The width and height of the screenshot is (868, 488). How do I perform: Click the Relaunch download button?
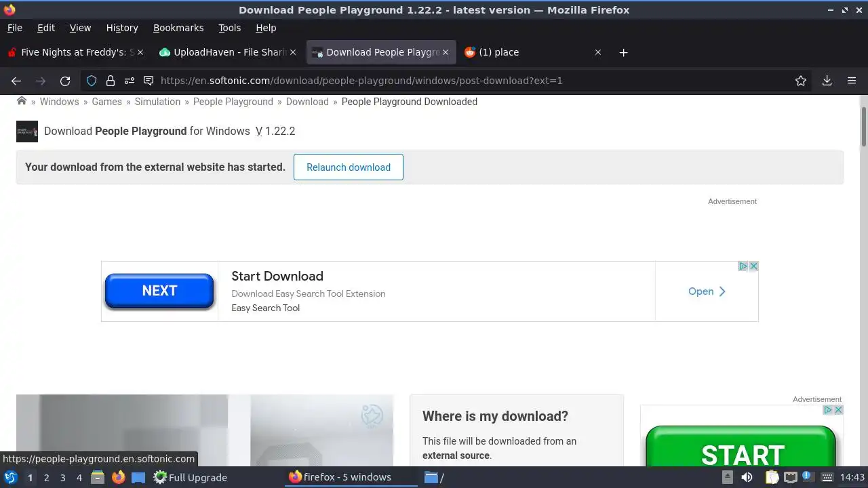click(349, 167)
